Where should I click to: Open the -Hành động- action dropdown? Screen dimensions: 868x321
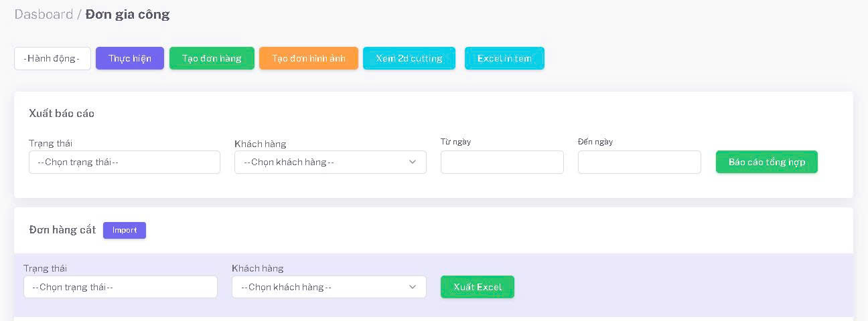pos(52,58)
